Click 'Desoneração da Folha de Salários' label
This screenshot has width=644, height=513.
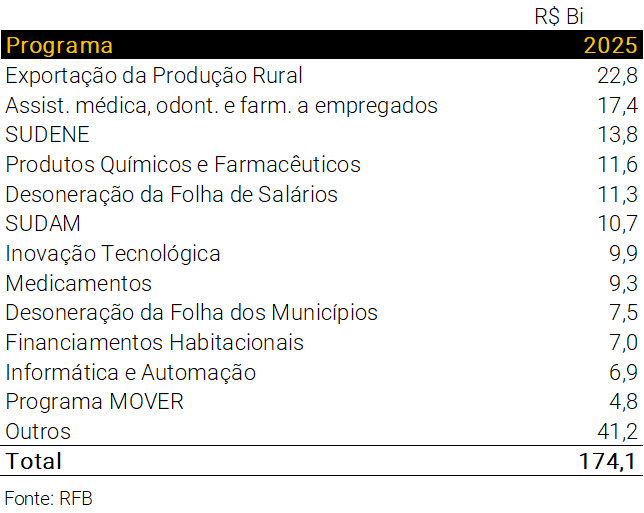(x=172, y=194)
